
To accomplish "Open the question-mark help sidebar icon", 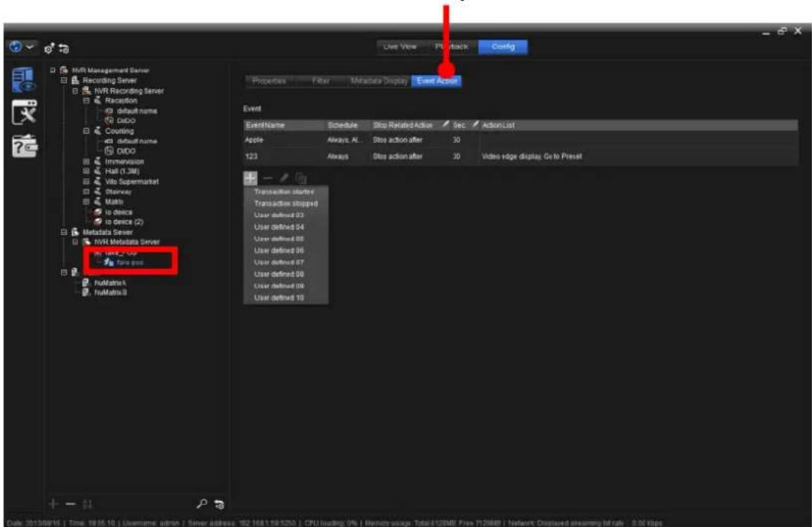I will [25, 146].
